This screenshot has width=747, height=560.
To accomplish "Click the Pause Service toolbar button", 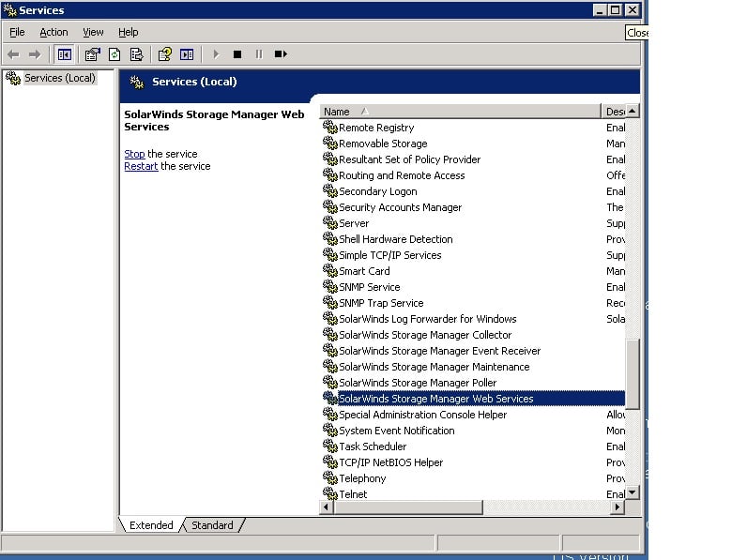I will (259, 54).
